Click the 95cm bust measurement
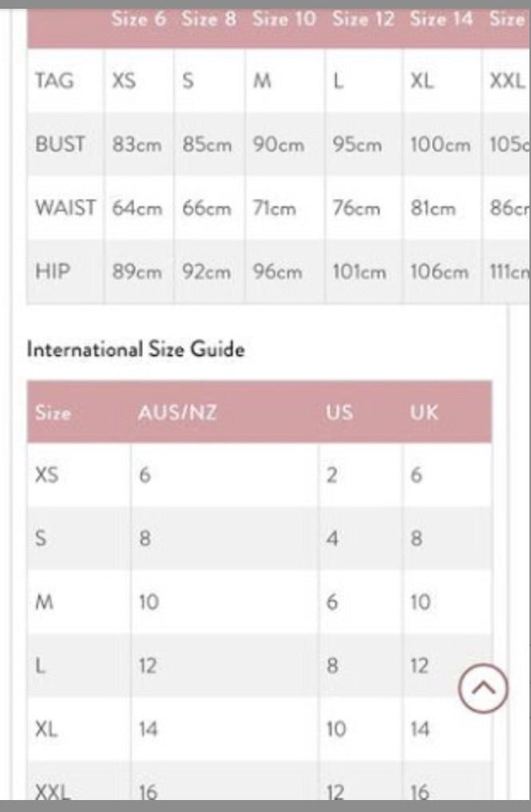Viewport: 531px width, 812px height. (357, 145)
